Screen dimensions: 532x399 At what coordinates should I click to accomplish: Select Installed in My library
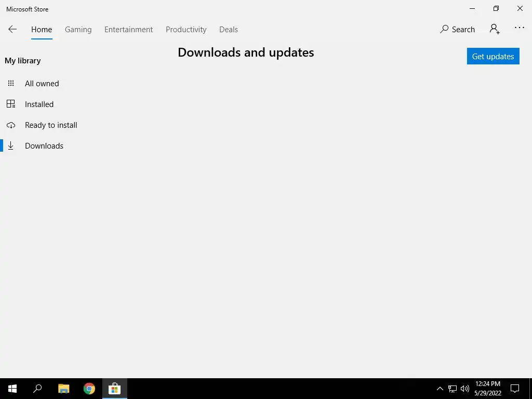point(39,104)
